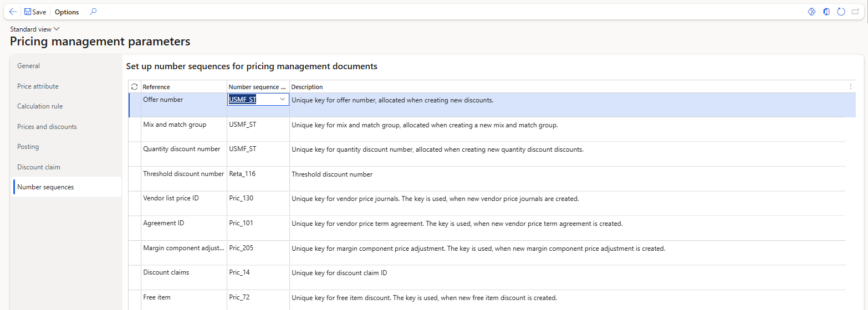Save the pricing parameters

tap(35, 12)
